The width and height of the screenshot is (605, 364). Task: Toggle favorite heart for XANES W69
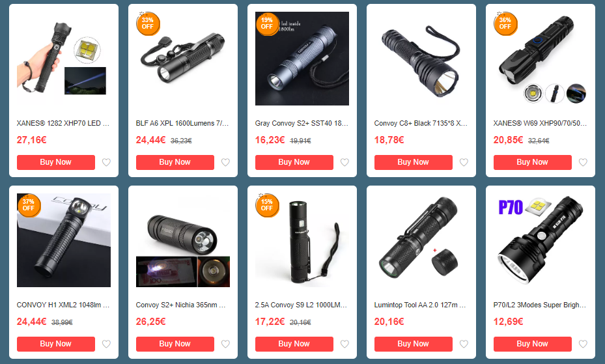(x=584, y=162)
